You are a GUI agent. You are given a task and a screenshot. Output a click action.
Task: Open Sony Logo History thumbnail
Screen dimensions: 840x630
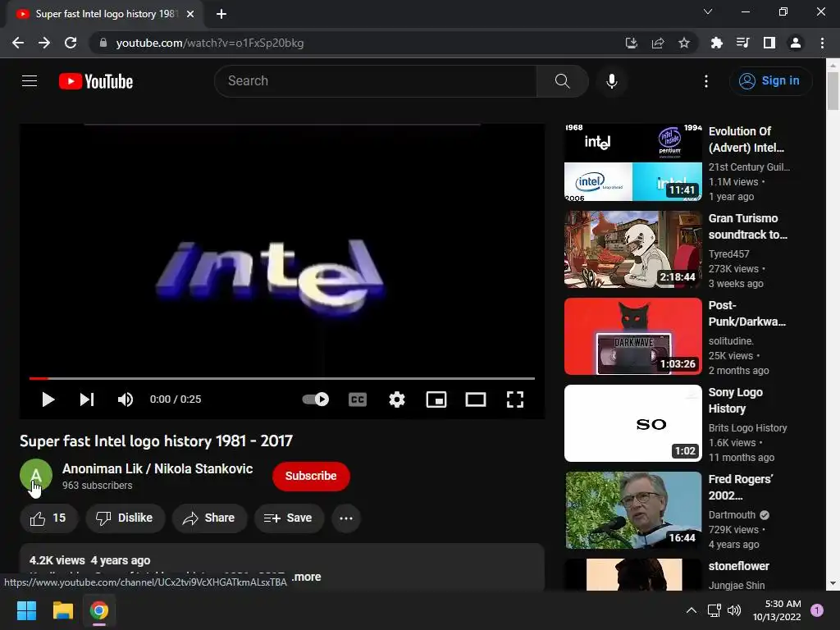tap(633, 423)
